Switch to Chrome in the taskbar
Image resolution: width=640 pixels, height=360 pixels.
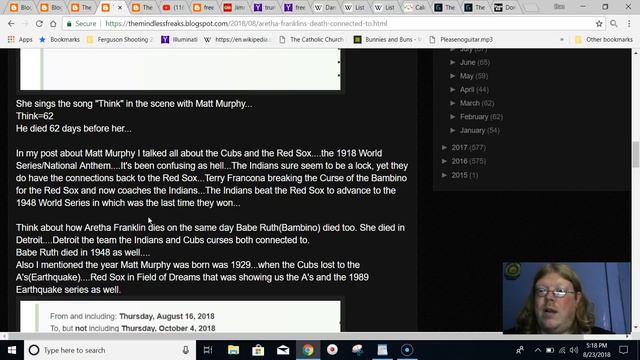click(x=308, y=350)
